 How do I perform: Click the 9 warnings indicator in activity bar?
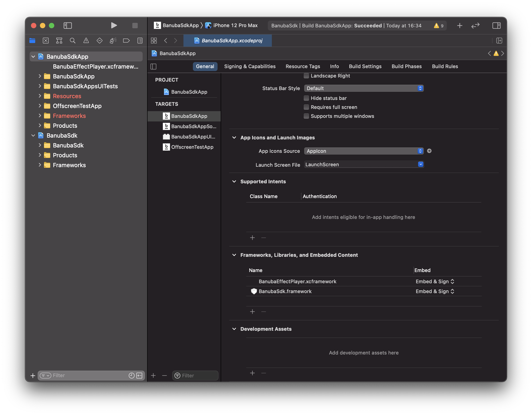438,26
